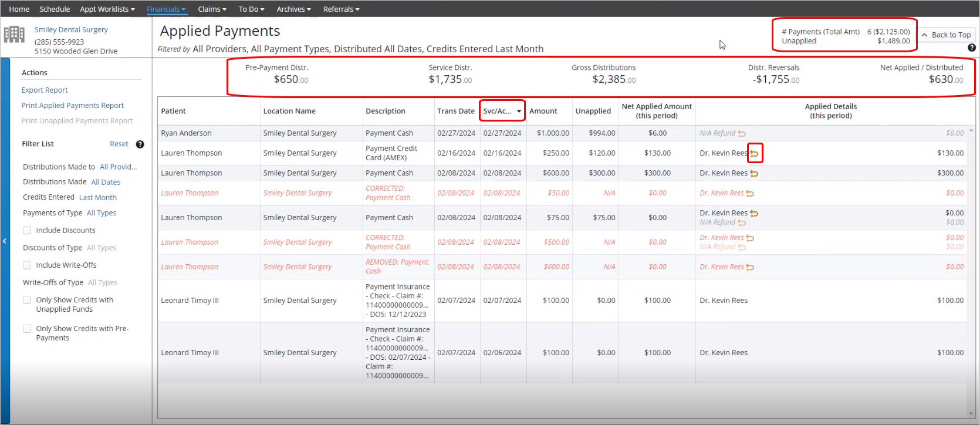Click the Export Report link
Image resolution: width=980 pixels, height=425 pixels.
[45, 90]
